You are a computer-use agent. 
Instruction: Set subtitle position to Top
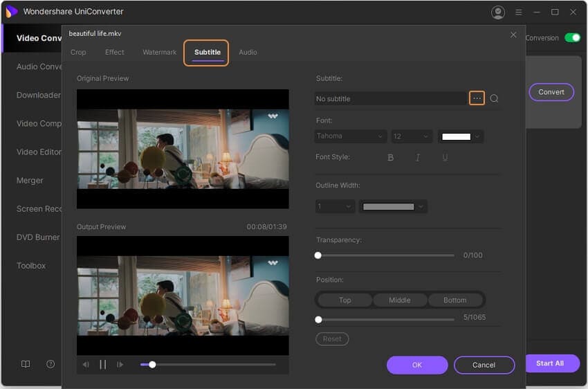tap(344, 300)
